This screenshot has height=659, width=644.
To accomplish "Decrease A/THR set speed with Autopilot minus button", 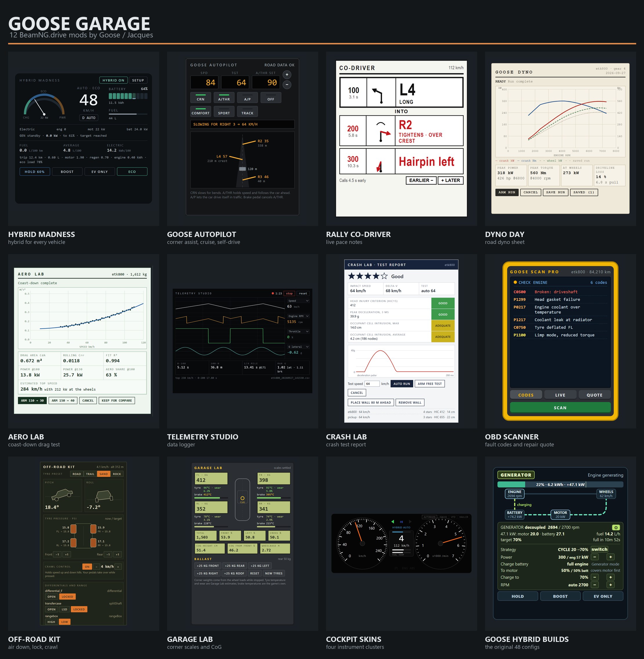I will (287, 84).
